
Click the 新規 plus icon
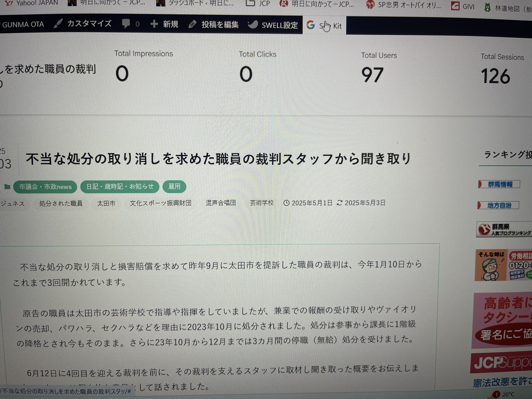(154, 24)
